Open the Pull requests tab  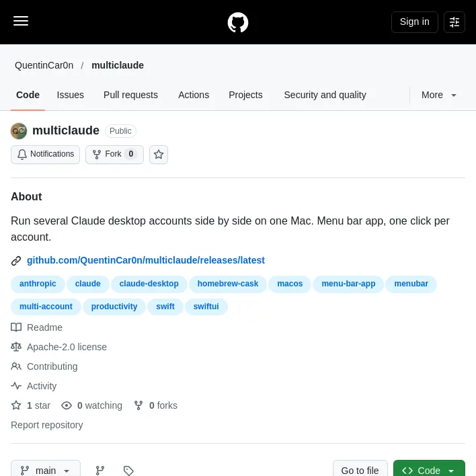[x=130, y=95]
